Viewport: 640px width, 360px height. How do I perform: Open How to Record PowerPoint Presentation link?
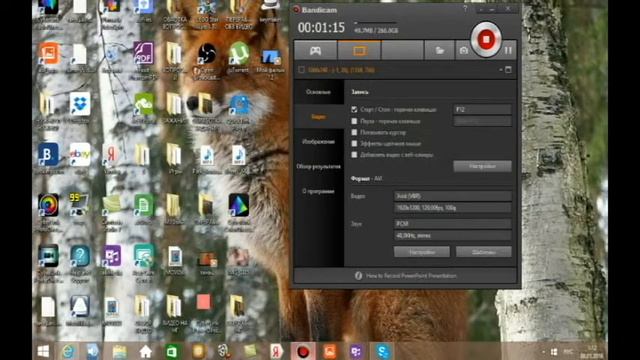coord(411,276)
